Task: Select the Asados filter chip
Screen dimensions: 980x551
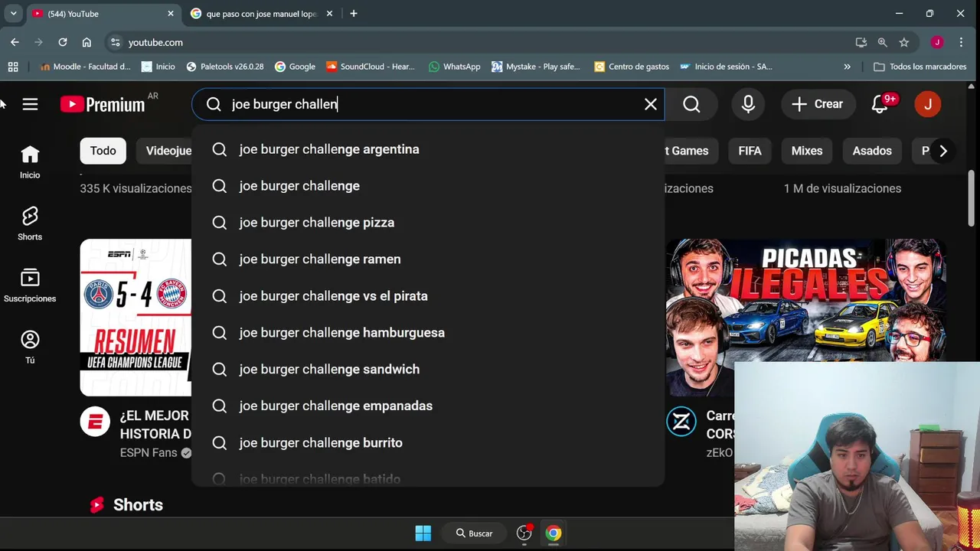Action: pos(872,151)
